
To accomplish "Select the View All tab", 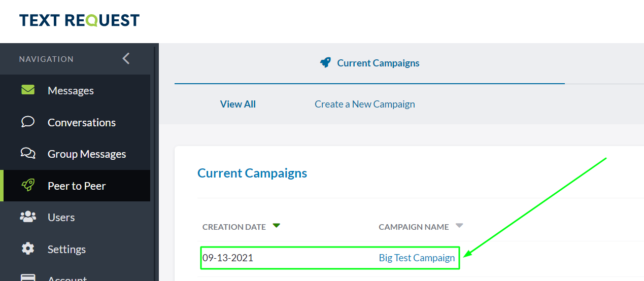I will (x=238, y=104).
